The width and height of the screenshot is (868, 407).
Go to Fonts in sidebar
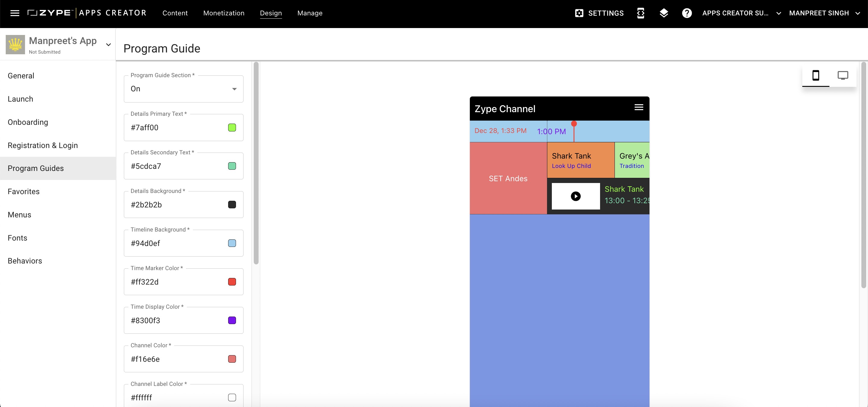tap(58, 238)
